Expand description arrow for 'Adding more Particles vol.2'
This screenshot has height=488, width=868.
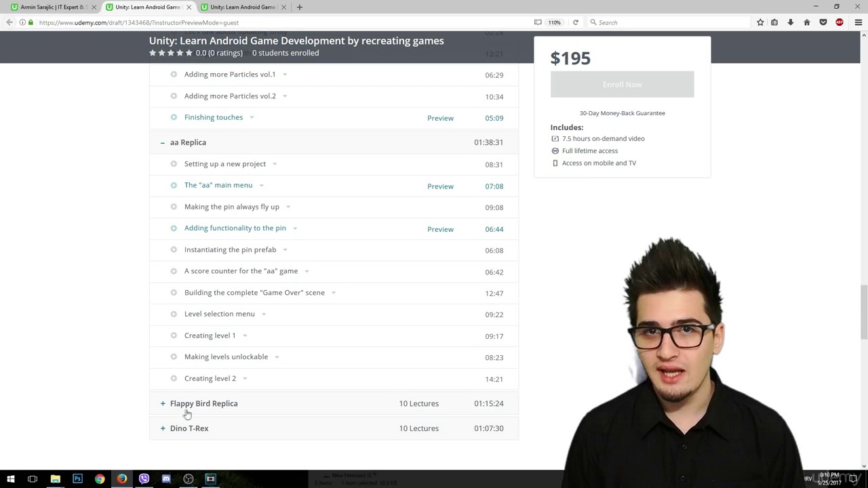(x=285, y=96)
